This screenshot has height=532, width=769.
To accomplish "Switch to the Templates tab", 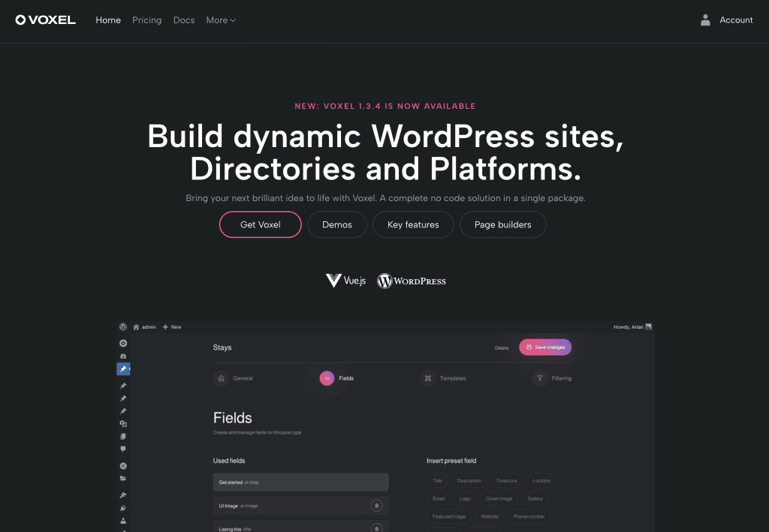I will (443, 378).
